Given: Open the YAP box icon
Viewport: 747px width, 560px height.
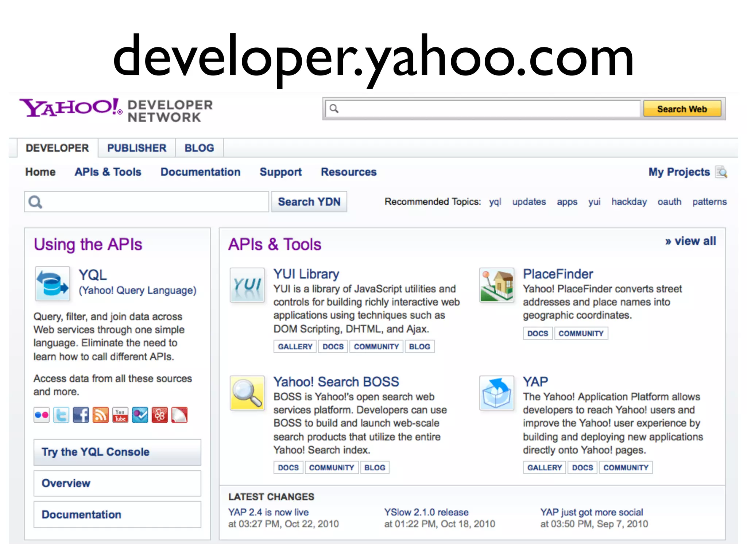Looking at the screenshot, I should 497,393.
